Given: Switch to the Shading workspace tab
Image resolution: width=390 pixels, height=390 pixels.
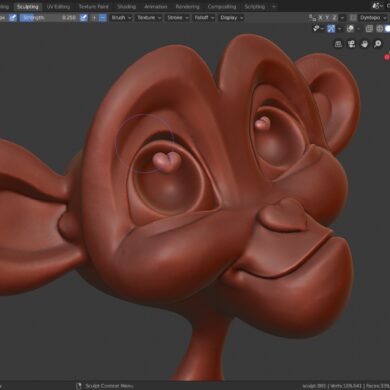Looking at the screenshot, I should click(126, 6).
